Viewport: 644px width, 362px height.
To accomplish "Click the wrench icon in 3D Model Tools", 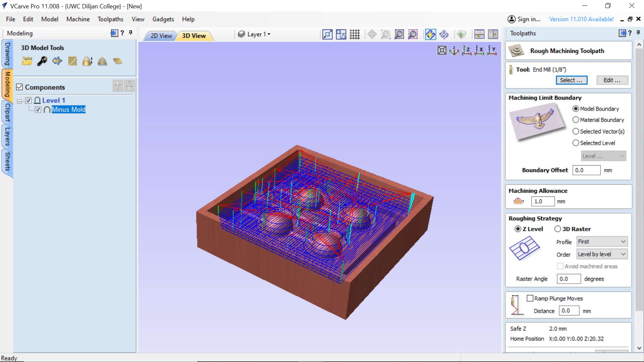I will pos(42,61).
